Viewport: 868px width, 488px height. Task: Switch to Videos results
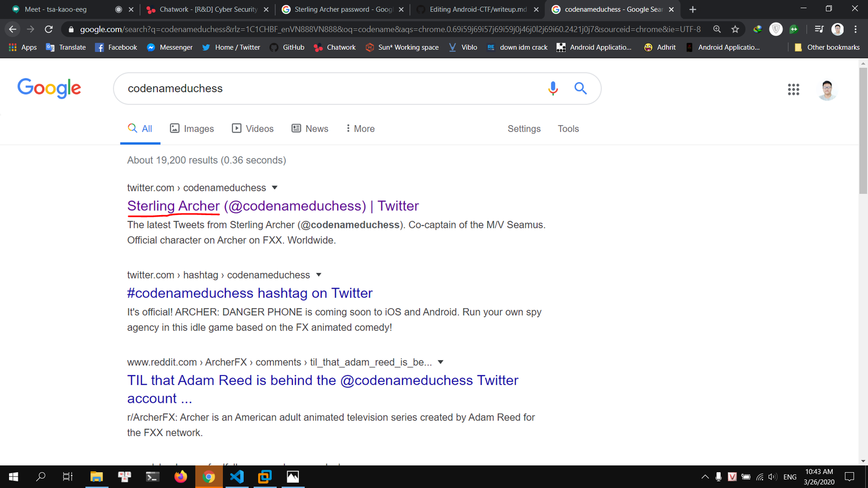pyautogui.click(x=253, y=129)
